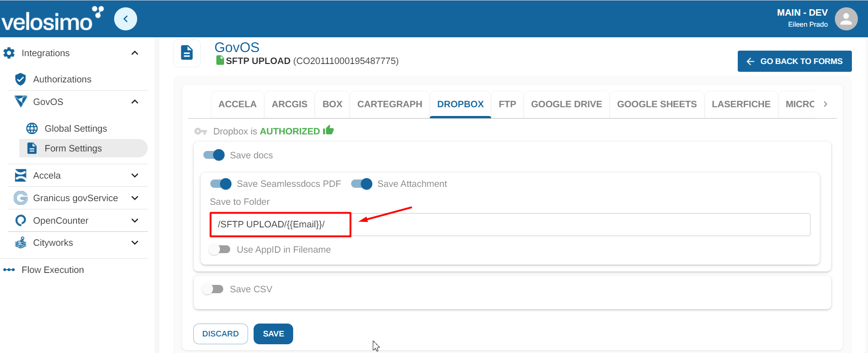
Task: Click the key icon next to Dropbox status
Action: coord(201,131)
